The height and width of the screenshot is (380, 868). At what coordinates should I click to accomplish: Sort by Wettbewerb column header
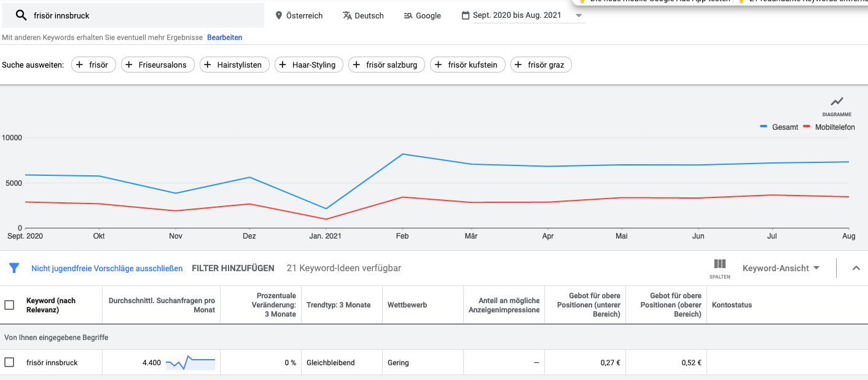pyautogui.click(x=407, y=305)
